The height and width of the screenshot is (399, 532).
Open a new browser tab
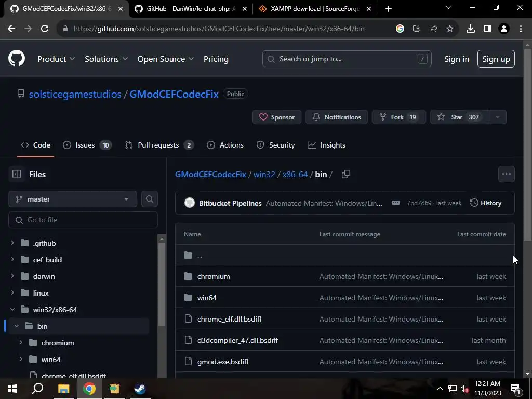389,9
